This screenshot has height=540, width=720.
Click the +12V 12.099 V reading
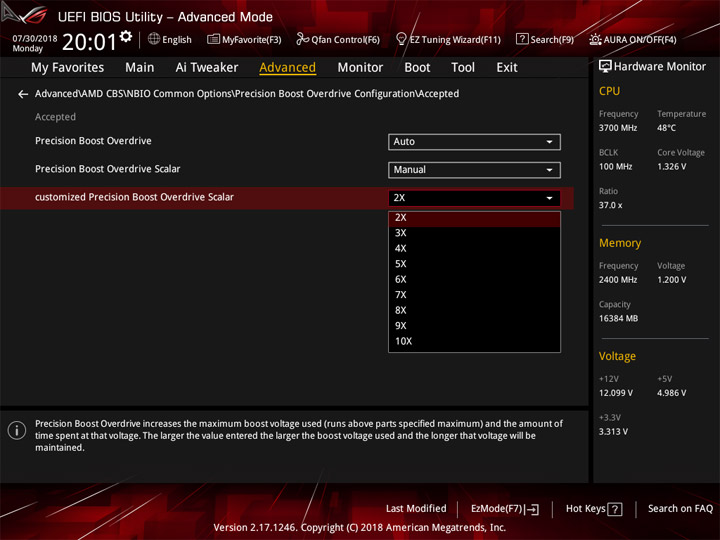[x=616, y=393]
